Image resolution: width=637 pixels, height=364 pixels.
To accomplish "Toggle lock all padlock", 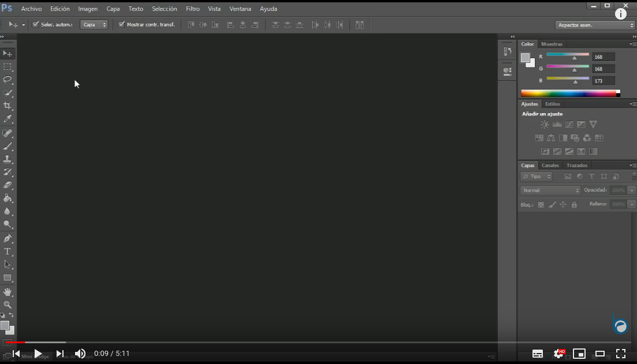I will [x=574, y=205].
